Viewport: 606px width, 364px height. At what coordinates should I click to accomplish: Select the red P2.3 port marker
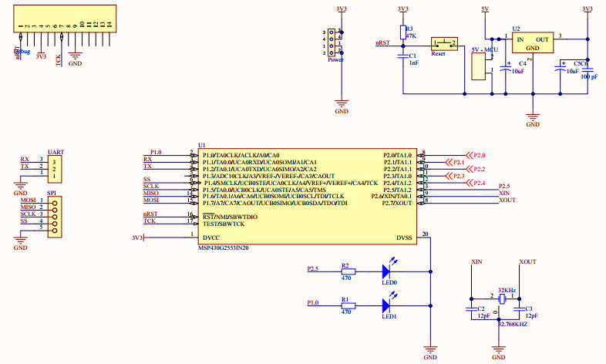point(455,176)
